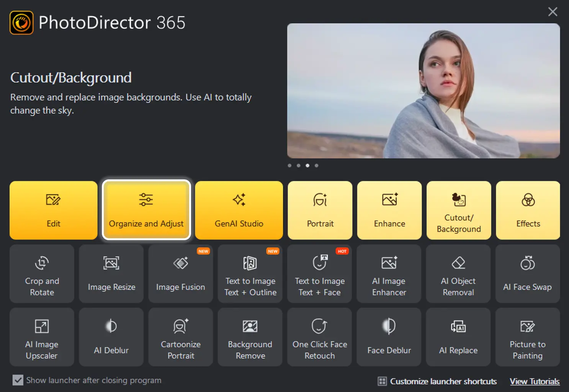The height and width of the screenshot is (392, 569).
Task: Select the Enhance module
Action: point(389,210)
